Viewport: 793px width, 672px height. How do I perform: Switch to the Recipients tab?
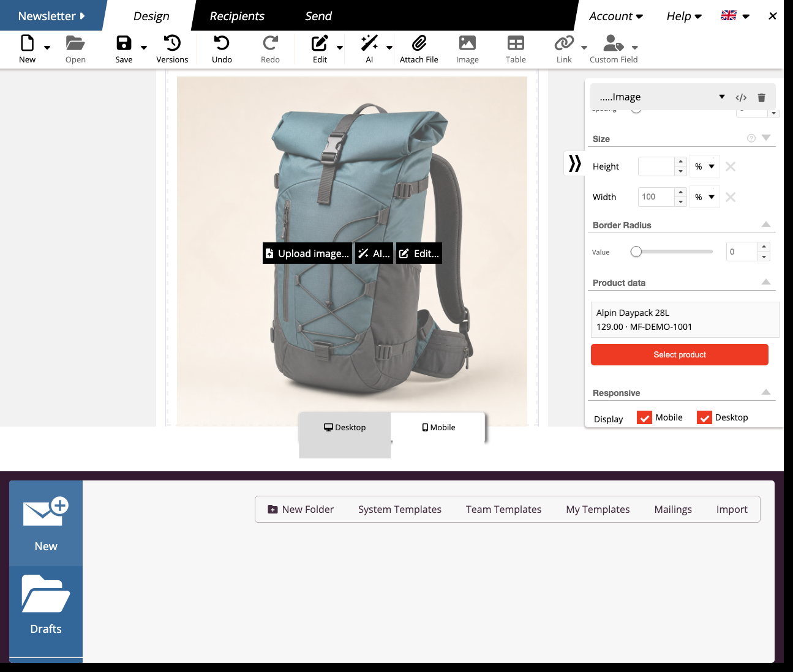coord(237,16)
